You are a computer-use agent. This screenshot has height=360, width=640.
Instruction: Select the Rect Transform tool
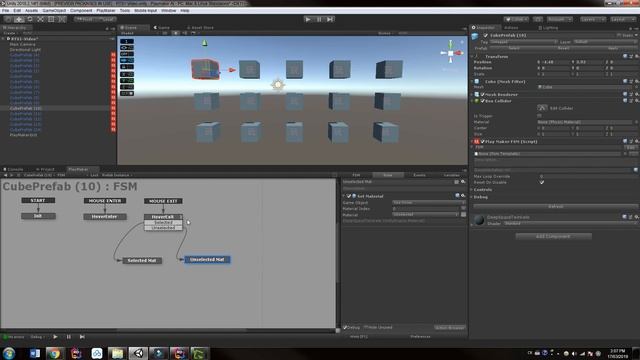51,19
